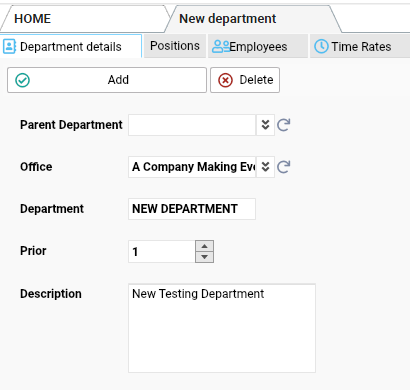Refresh the Parent Department list
Image resolution: width=410 pixels, height=390 pixels.
[x=284, y=125]
